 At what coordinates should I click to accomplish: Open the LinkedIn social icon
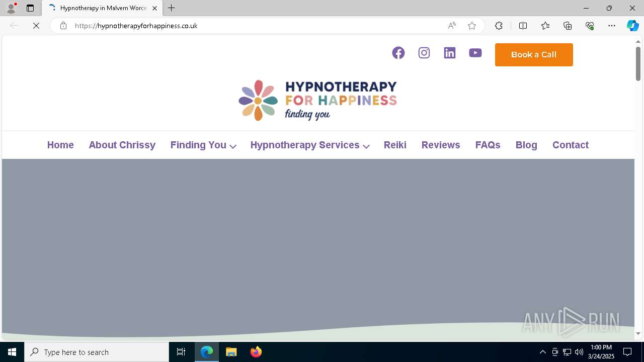click(450, 53)
